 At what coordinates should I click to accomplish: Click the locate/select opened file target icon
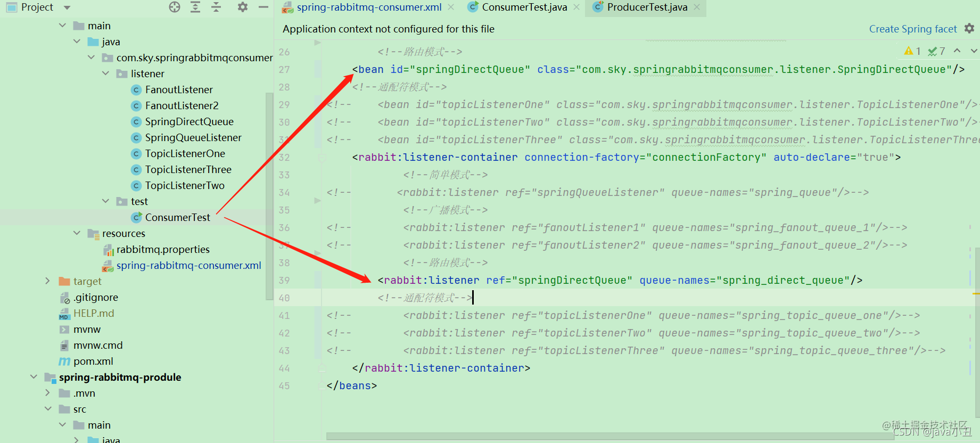(x=175, y=7)
